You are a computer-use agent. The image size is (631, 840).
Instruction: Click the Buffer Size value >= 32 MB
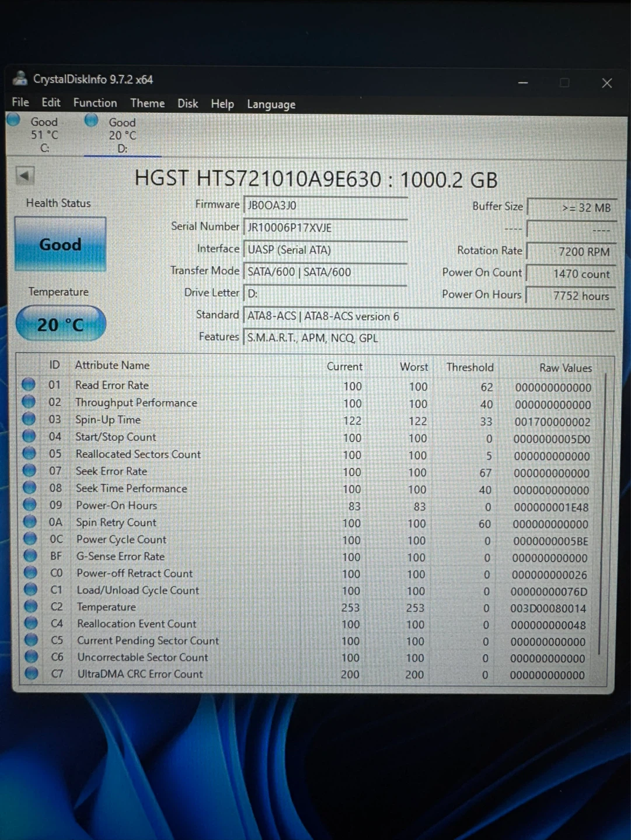[x=572, y=208]
